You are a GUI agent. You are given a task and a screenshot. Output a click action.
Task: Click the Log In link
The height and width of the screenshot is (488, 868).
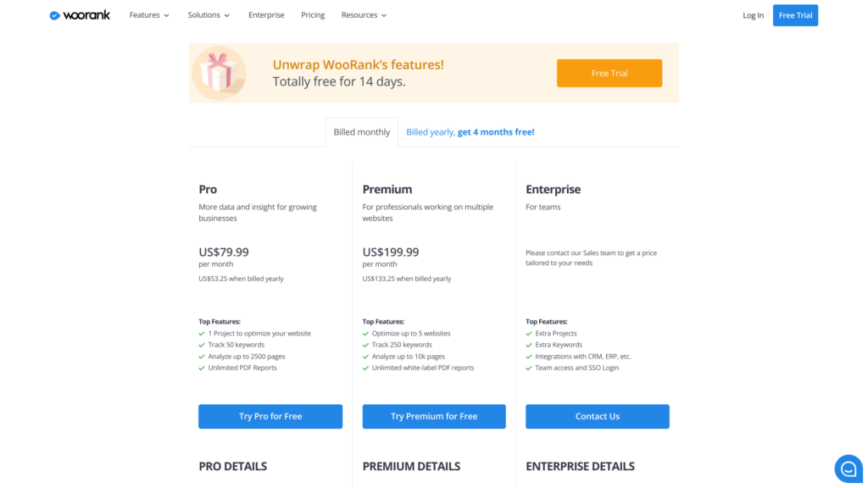click(x=753, y=15)
